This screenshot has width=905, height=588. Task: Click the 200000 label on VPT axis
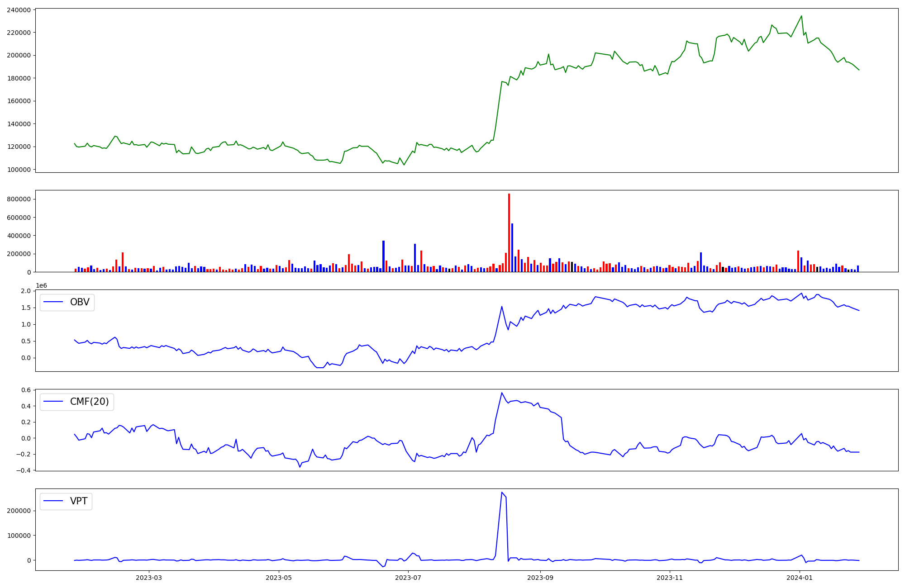pyautogui.click(x=19, y=511)
